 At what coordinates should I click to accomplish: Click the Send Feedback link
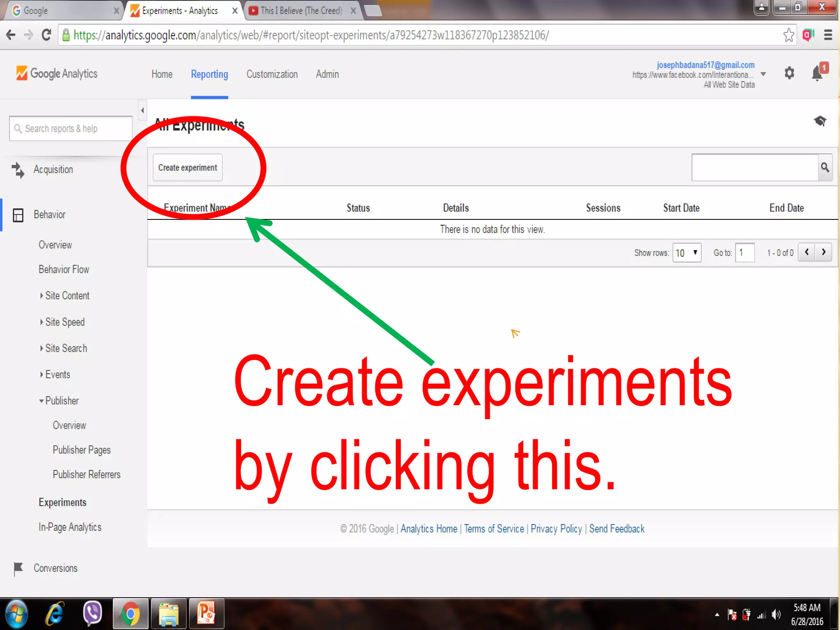click(617, 529)
